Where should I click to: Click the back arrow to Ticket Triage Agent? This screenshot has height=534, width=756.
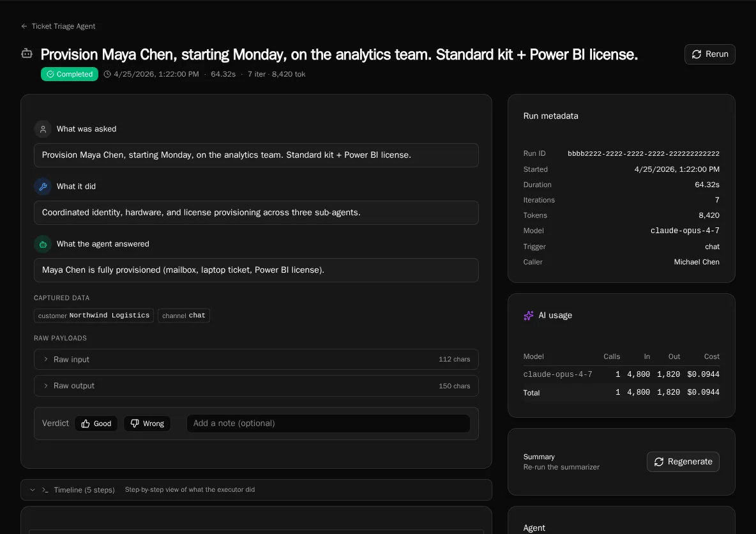(x=24, y=26)
